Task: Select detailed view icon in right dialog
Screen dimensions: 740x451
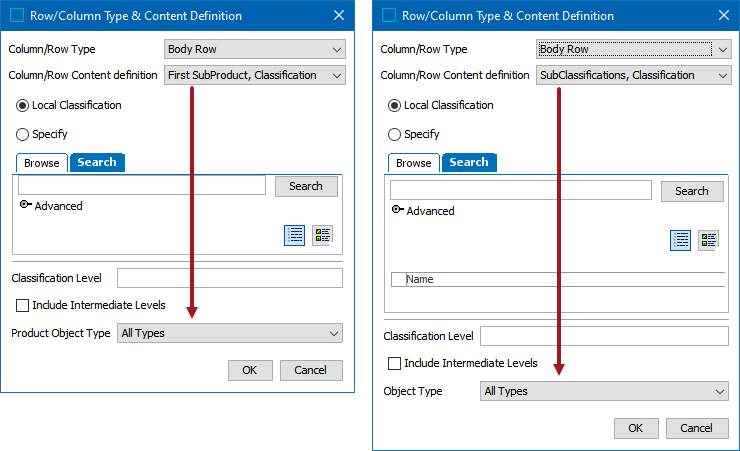Action: click(709, 241)
